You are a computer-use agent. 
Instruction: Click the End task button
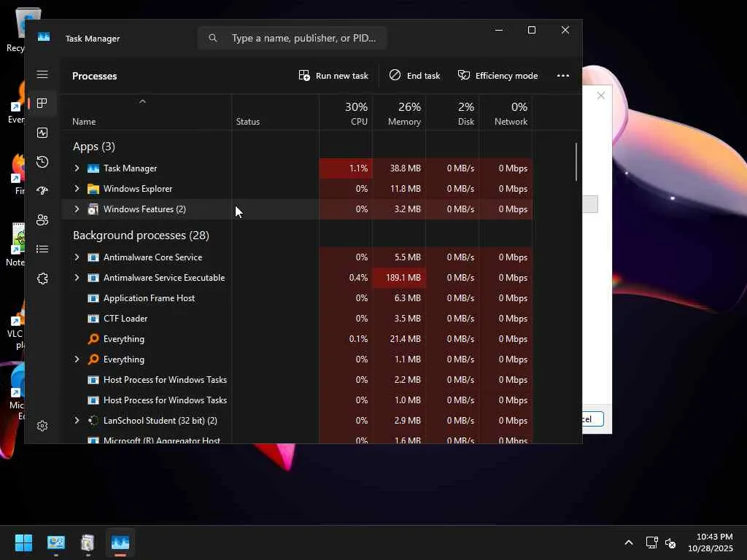tap(414, 76)
